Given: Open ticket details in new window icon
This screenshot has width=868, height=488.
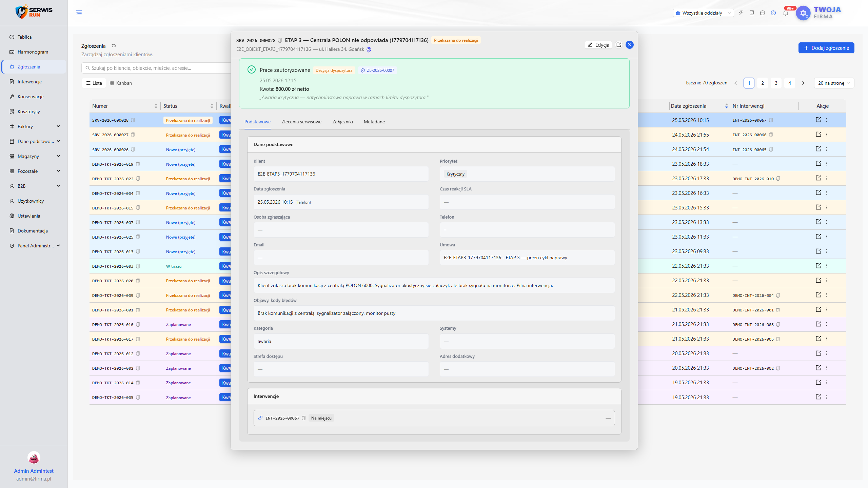Looking at the screenshot, I should coord(619,45).
